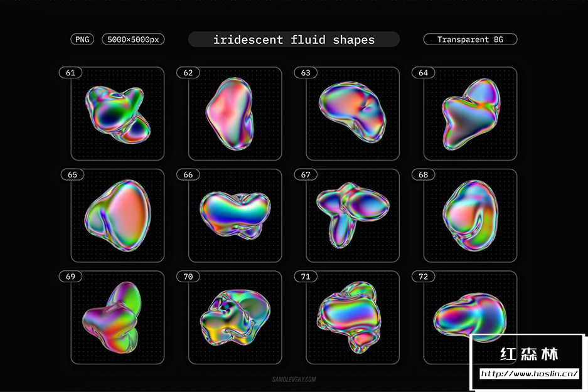Select fluid shape thumbnail 61
This screenshot has height=392, width=588.
tap(118, 114)
